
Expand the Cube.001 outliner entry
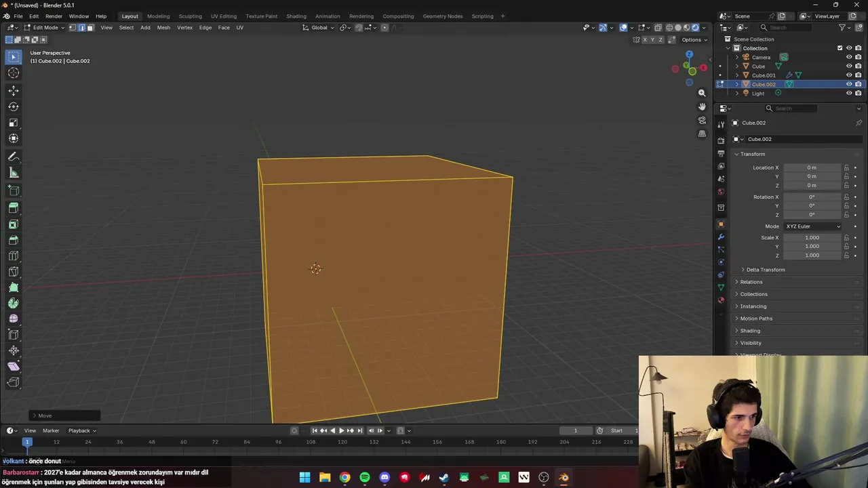[x=737, y=75]
